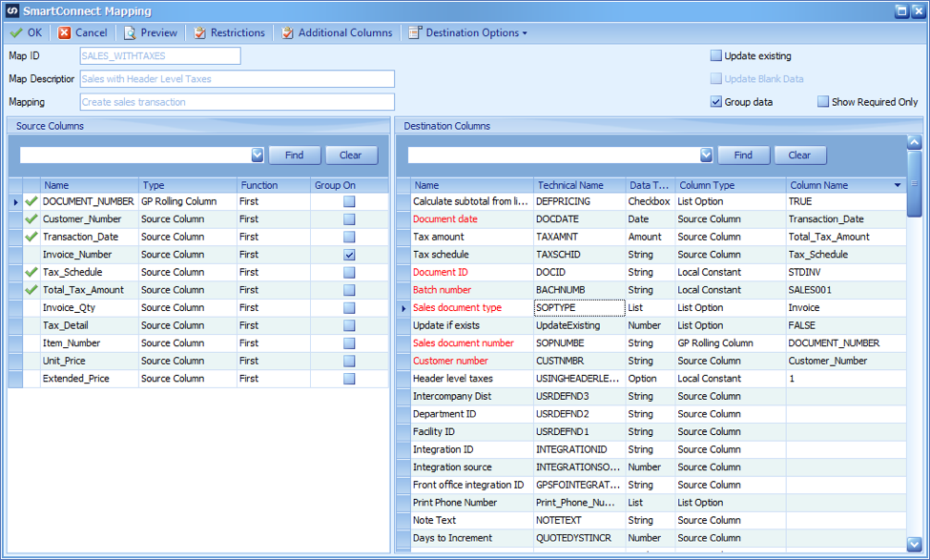Enable the Update existing checkbox
The image size is (930, 560).
716,55
